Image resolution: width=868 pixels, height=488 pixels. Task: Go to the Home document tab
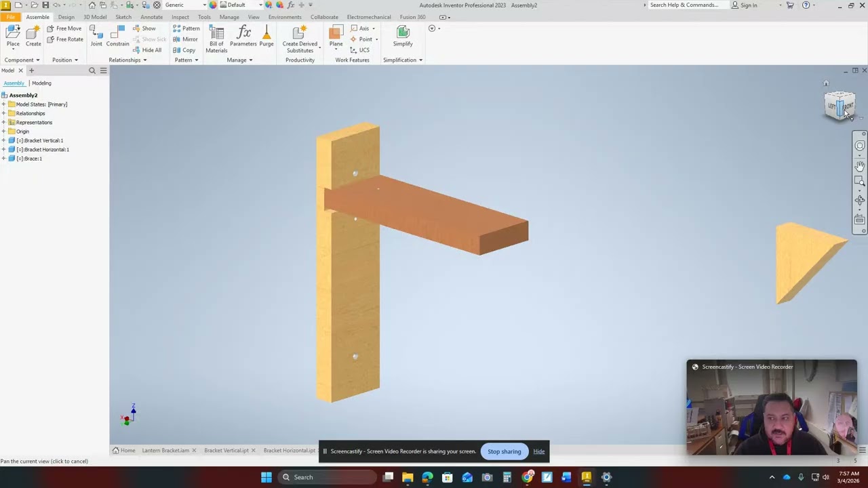coord(124,451)
